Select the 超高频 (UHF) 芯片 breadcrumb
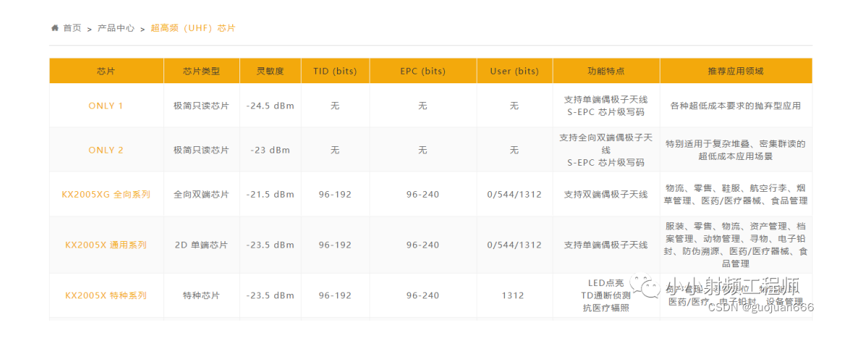Image resolution: width=868 pixels, height=338 pixels. [193, 28]
